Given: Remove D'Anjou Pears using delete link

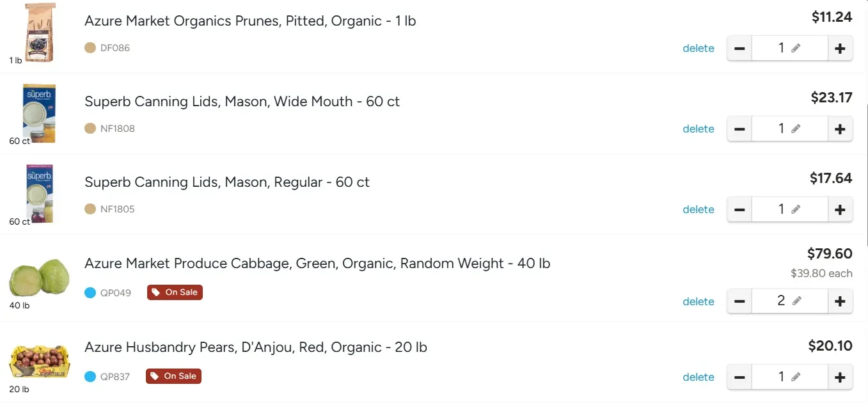Looking at the screenshot, I should [x=698, y=377].
